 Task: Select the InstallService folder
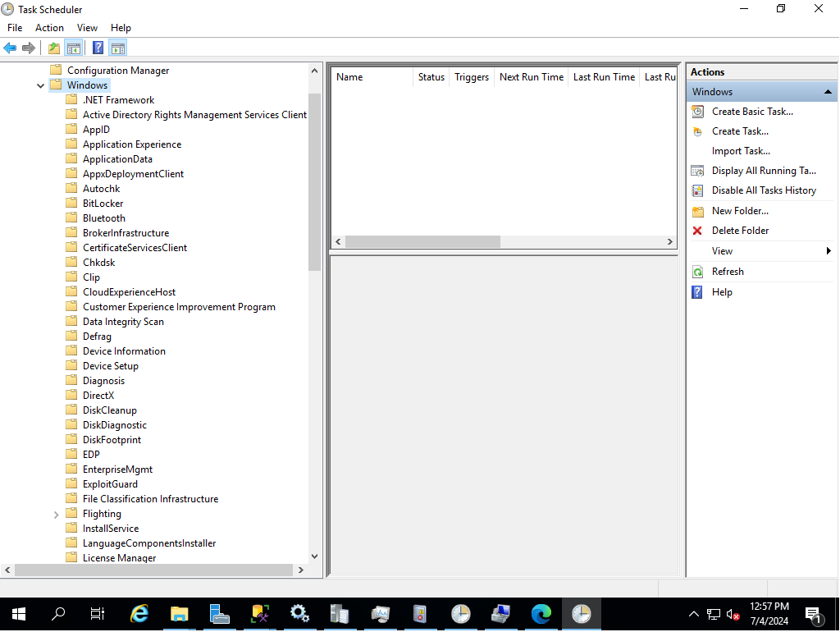click(111, 529)
